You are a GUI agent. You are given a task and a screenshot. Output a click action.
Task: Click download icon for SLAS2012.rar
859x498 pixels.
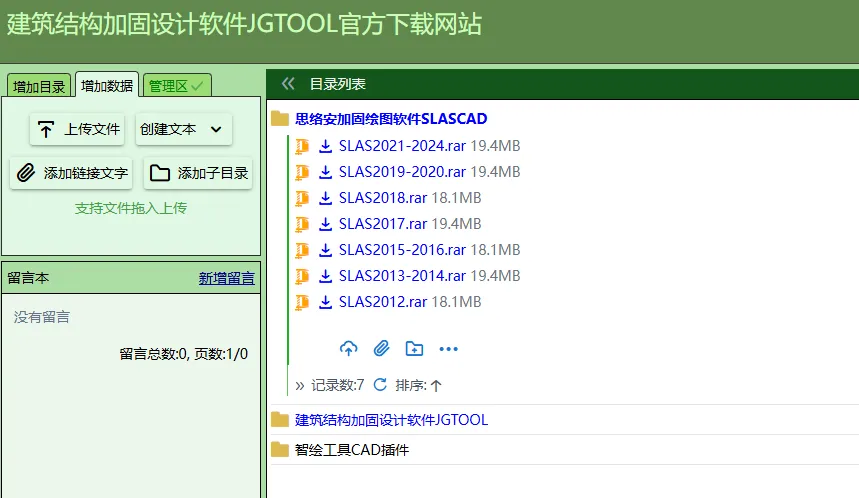point(325,302)
